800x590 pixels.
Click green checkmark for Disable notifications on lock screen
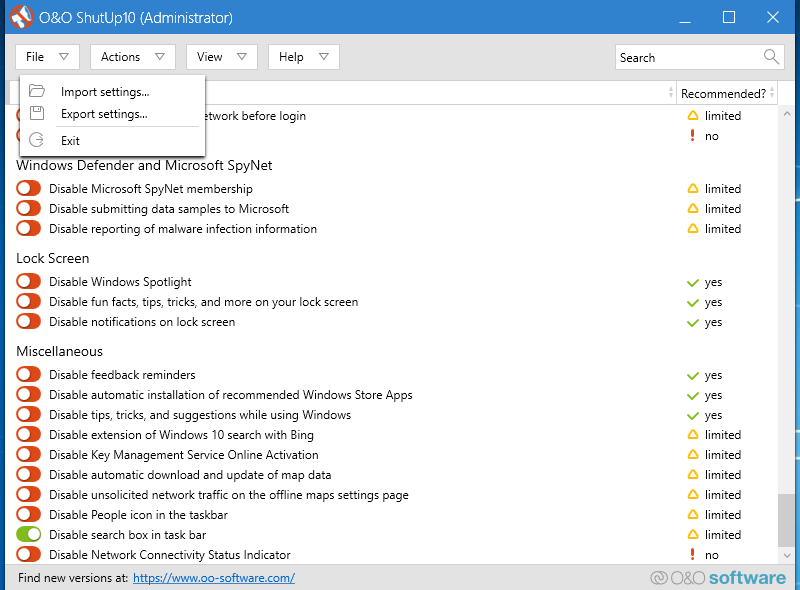pyautogui.click(x=692, y=323)
